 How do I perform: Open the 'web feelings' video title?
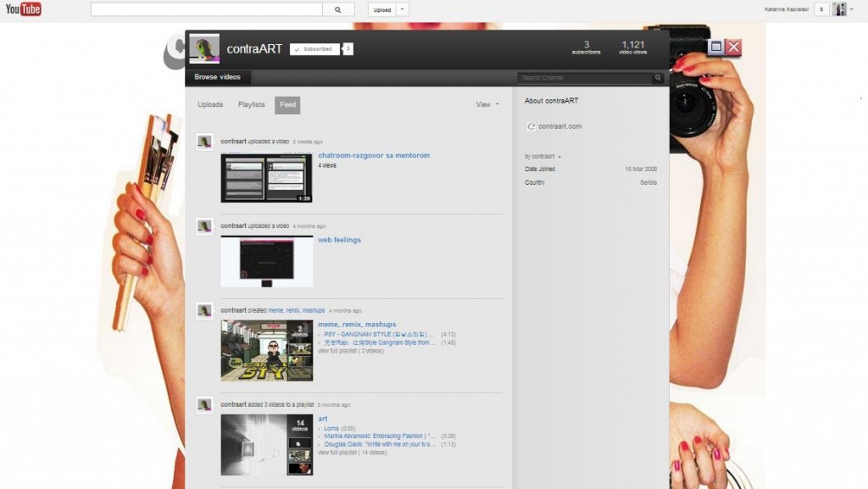coord(339,240)
